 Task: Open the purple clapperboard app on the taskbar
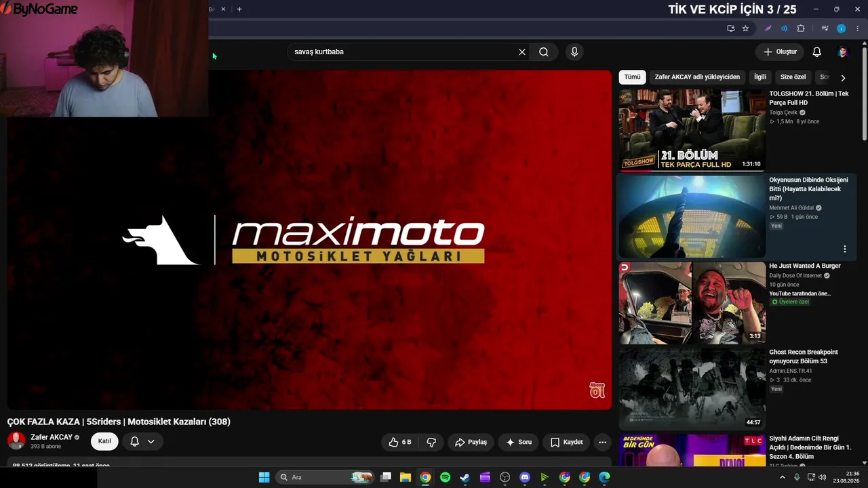pos(485,477)
